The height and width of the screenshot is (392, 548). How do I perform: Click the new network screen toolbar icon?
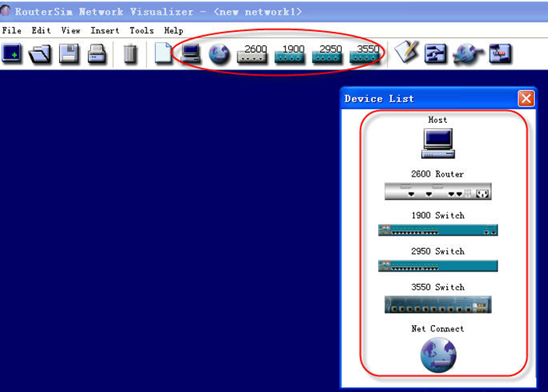click(x=12, y=53)
